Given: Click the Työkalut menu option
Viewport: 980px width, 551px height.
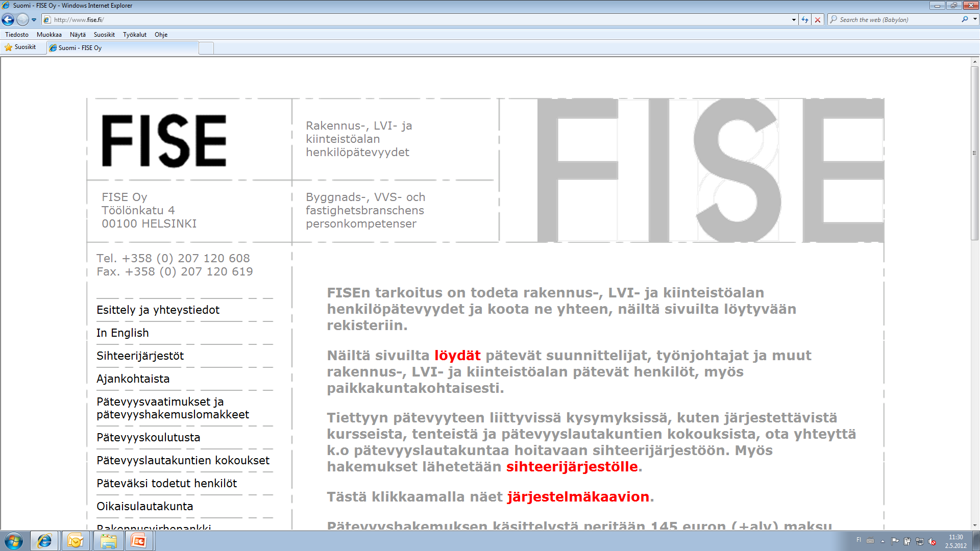Looking at the screenshot, I should pyautogui.click(x=135, y=34).
